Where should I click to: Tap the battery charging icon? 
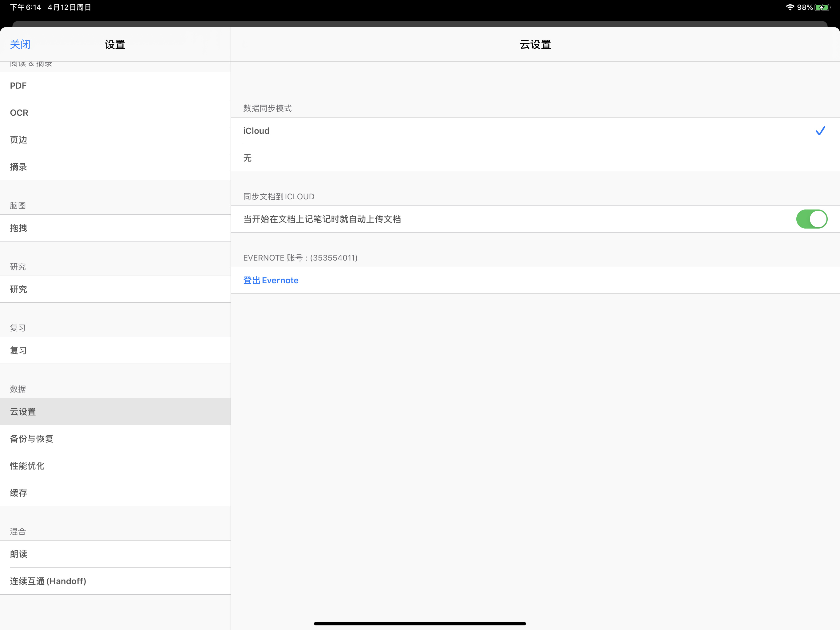coord(822,7)
